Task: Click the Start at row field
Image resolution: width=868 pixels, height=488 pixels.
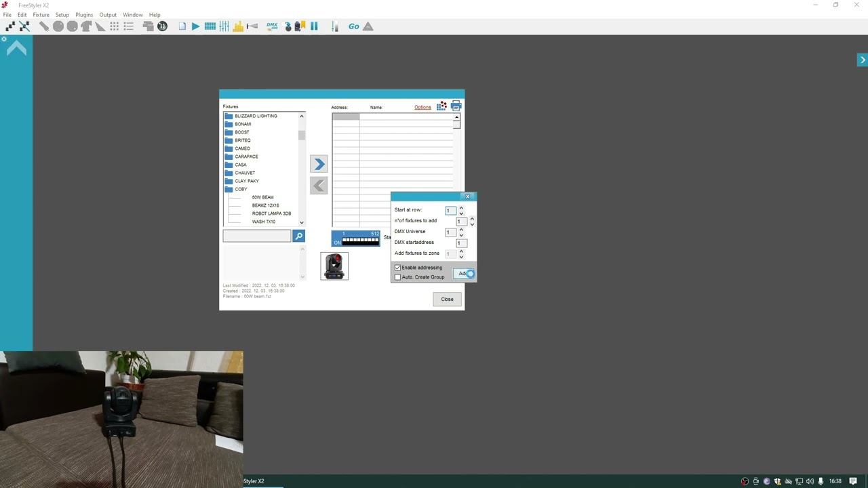Action: pos(450,210)
